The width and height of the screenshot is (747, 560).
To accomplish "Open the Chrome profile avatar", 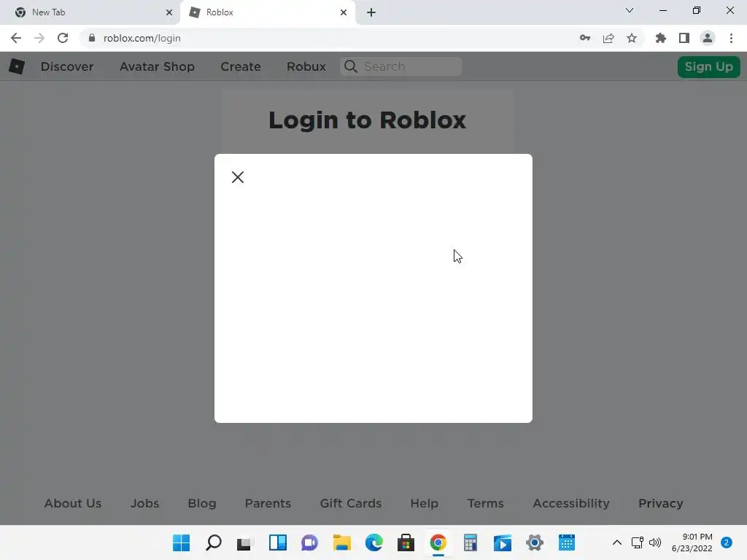I will click(708, 38).
